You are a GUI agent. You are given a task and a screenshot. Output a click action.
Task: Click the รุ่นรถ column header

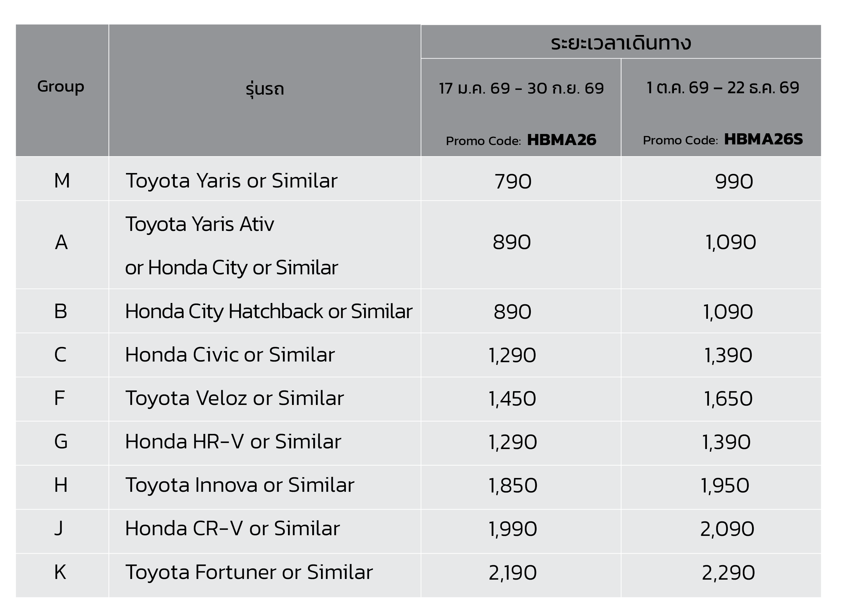(x=265, y=89)
